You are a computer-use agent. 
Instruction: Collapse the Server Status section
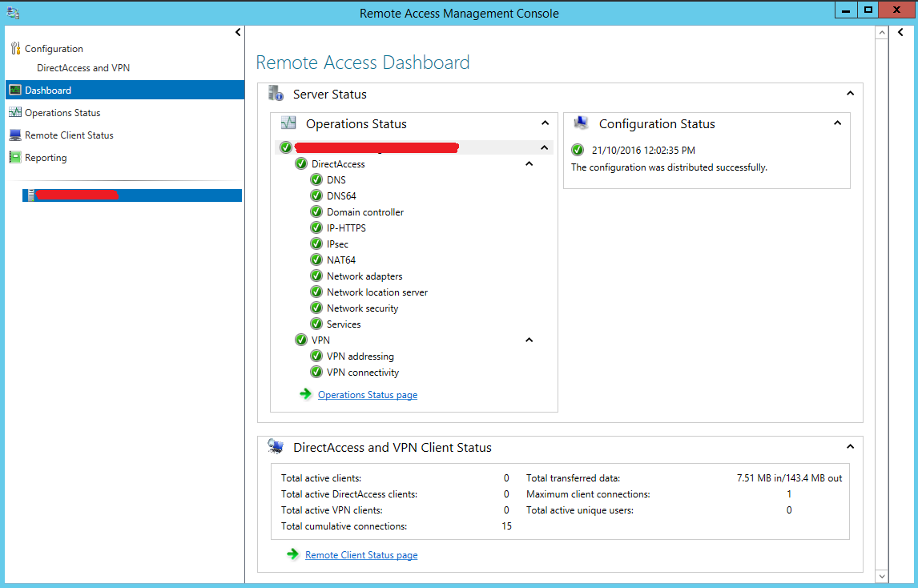[850, 93]
